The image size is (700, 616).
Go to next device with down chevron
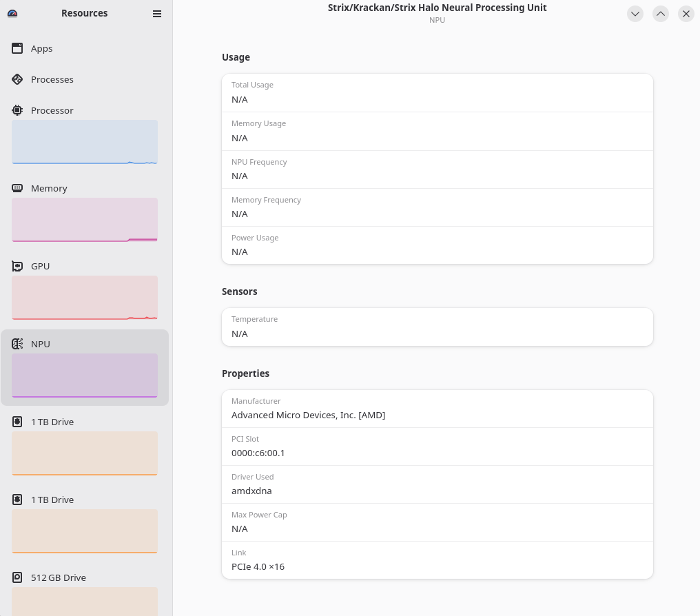click(x=635, y=14)
